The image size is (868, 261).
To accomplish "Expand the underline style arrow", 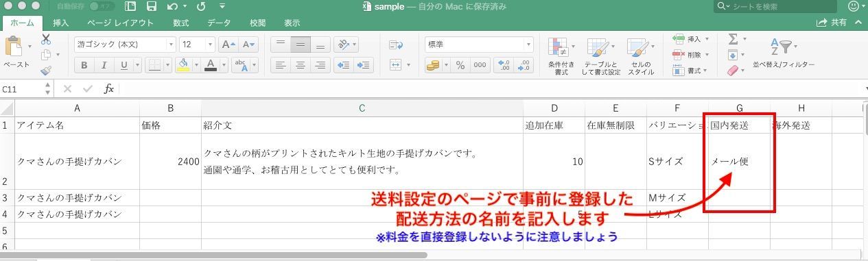I will tap(137, 65).
